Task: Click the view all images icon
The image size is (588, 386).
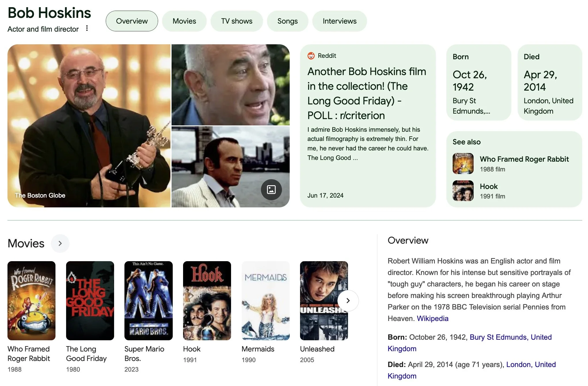Action: [x=271, y=190]
